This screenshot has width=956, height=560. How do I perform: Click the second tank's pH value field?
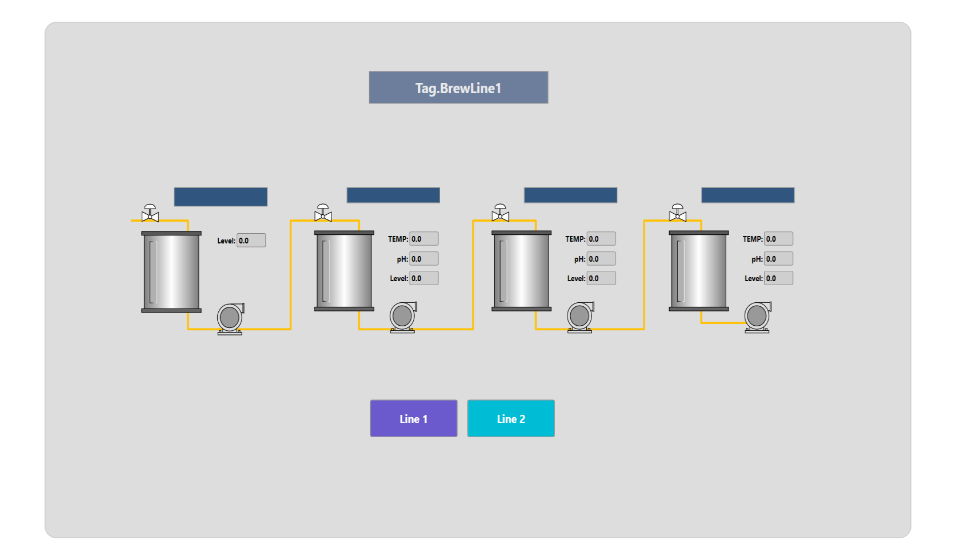point(424,259)
